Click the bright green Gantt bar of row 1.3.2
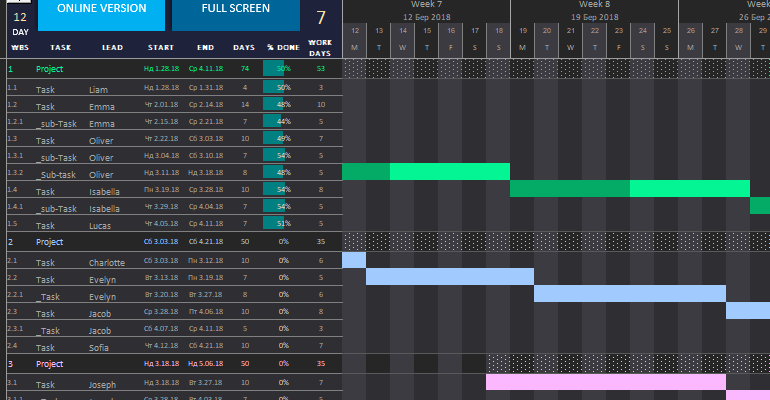This screenshot has height=400, width=770. pyautogui.click(x=450, y=172)
